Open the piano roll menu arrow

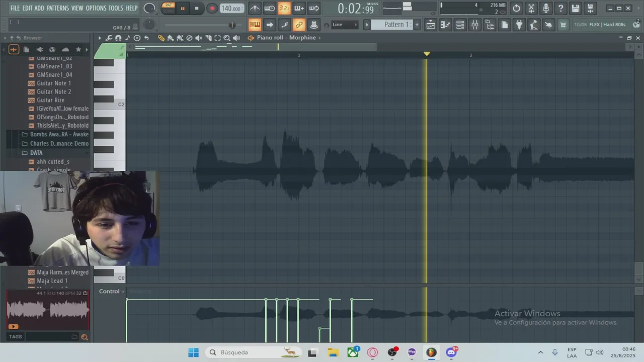pos(99,38)
